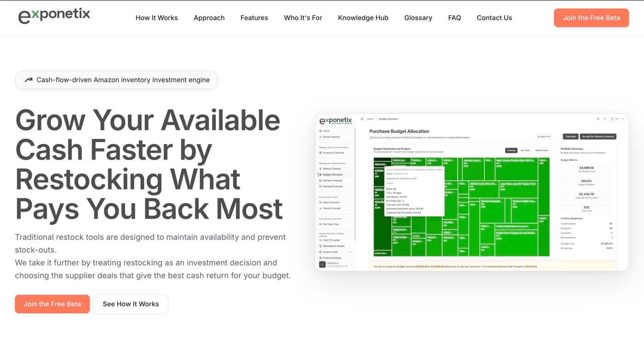Image resolution: width=644 pixels, height=352 pixels.
Task: Click the 100.0% budget utilization value
Action: click(x=586, y=181)
